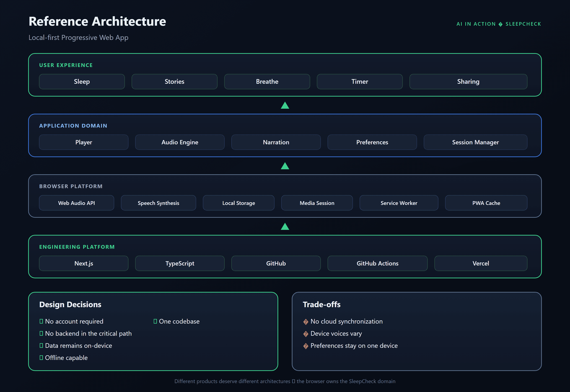Select the GitHub Actions box
Viewport: 570px width, 392px height.
378,263
